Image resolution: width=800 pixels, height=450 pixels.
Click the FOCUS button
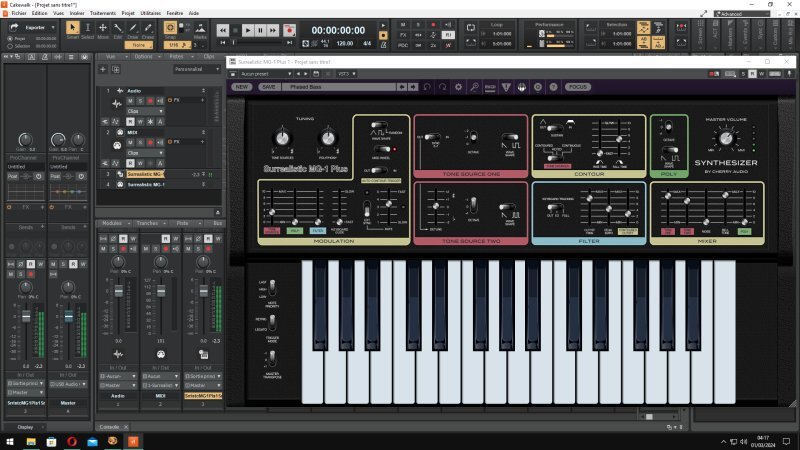click(x=578, y=87)
